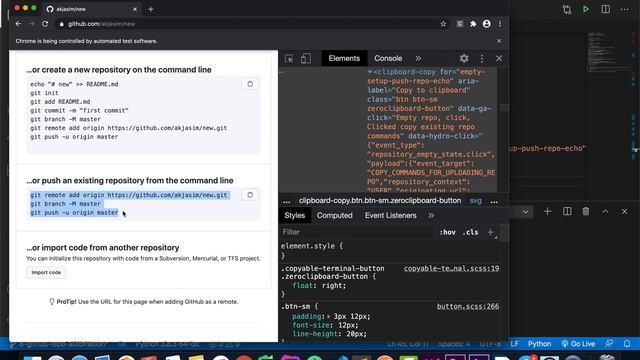
Task: Open a new Chrome tab
Action: coord(151,9)
